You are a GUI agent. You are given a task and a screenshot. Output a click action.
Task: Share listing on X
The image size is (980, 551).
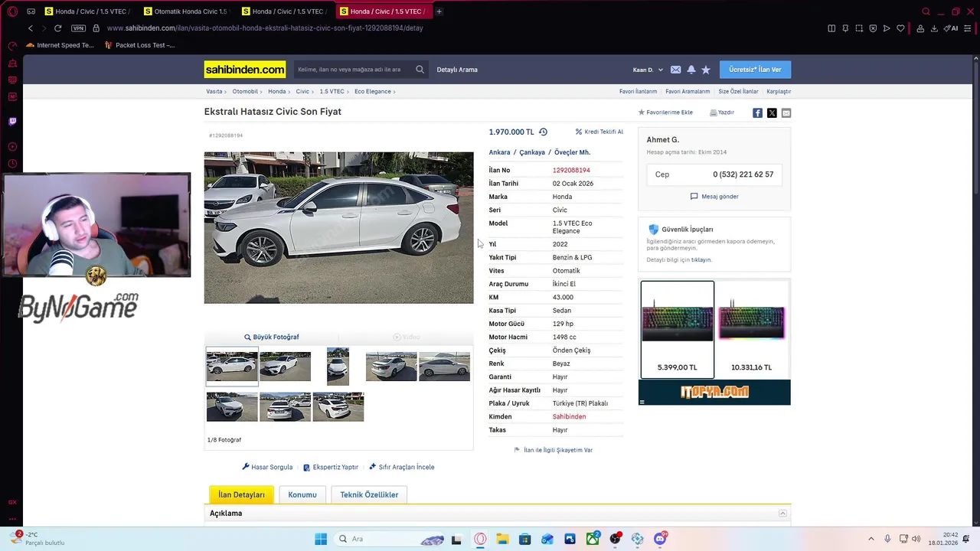772,112
